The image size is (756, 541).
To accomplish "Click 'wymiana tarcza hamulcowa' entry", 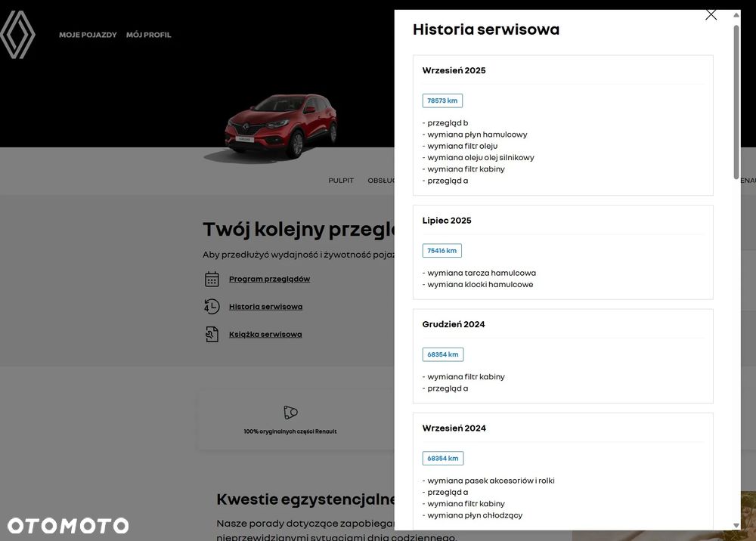I will pyautogui.click(x=479, y=273).
